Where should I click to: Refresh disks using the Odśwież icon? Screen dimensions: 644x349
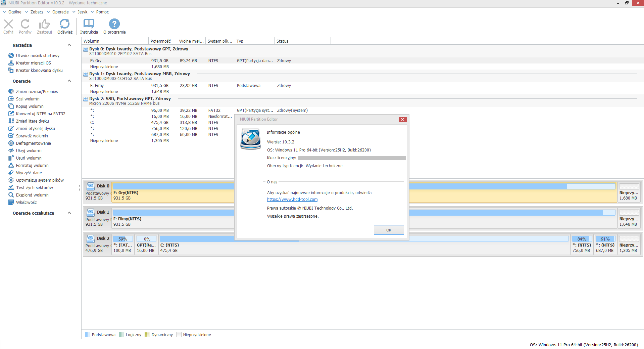click(65, 24)
